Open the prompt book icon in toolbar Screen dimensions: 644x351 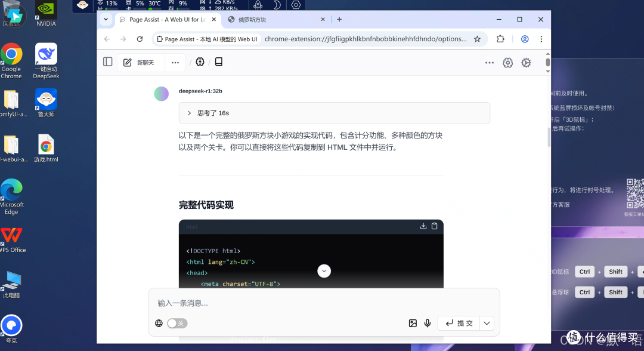tap(219, 62)
